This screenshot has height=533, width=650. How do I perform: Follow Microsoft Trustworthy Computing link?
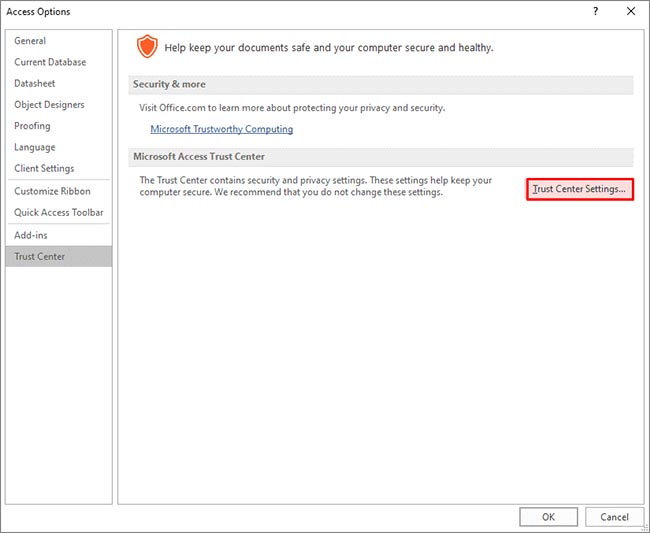(221, 129)
